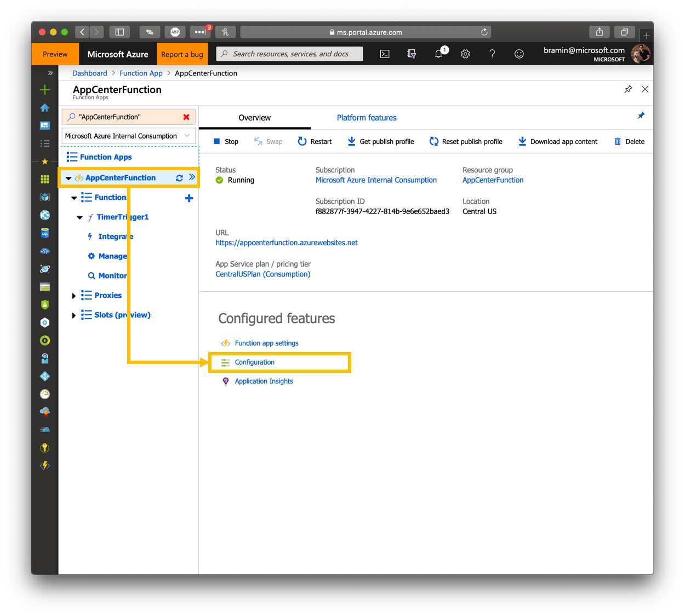Image resolution: width=685 pixels, height=616 pixels.
Task: Click the blue pin icon beside Platform features
Action: tap(641, 116)
